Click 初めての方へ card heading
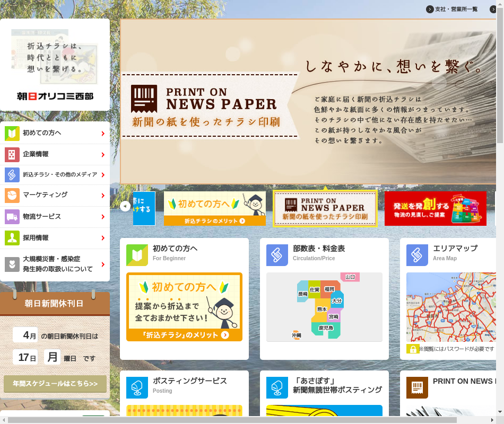The width and height of the screenshot is (504, 424). click(x=175, y=249)
